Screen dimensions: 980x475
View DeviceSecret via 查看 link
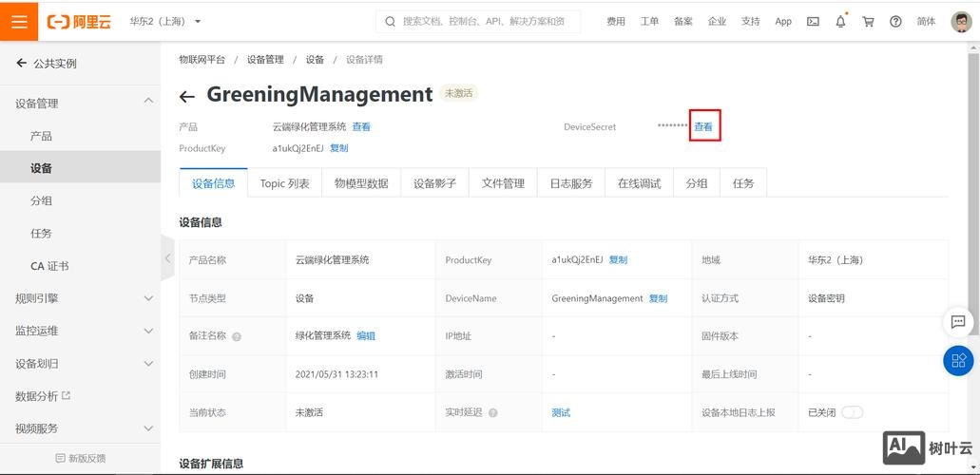click(x=703, y=126)
